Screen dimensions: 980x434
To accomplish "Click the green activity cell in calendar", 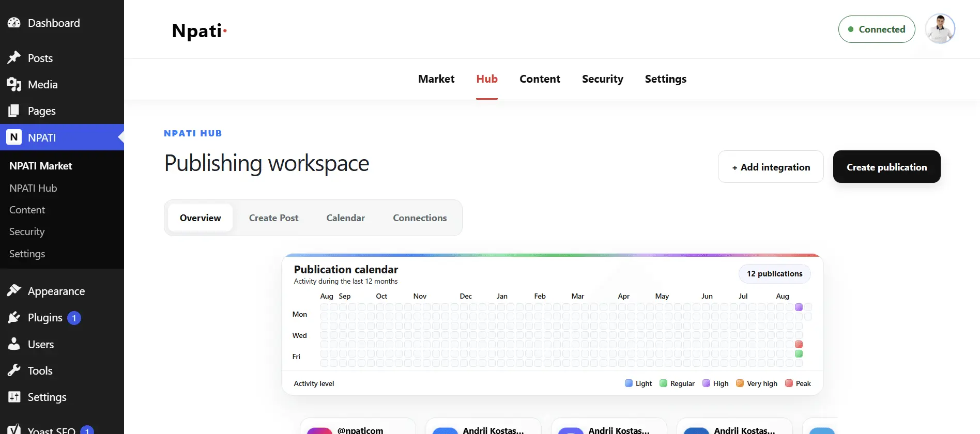I will tap(799, 353).
